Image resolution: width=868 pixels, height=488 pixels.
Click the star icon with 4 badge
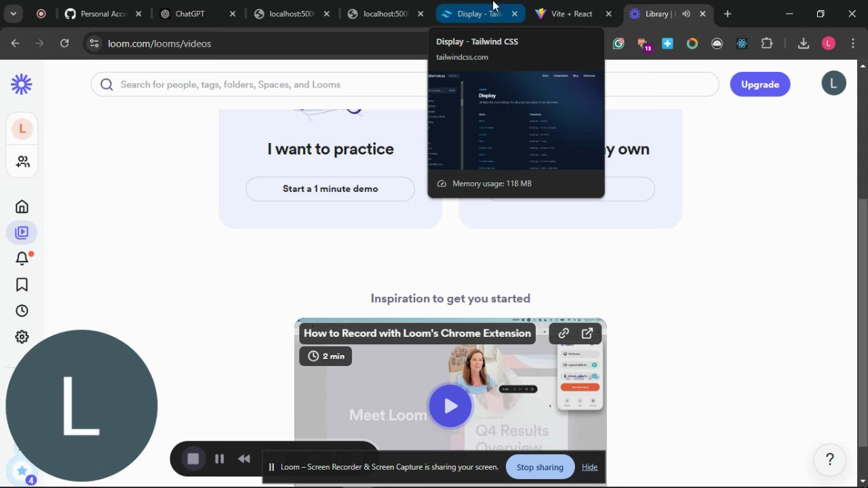pyautogui.click(x=21, y=472)
